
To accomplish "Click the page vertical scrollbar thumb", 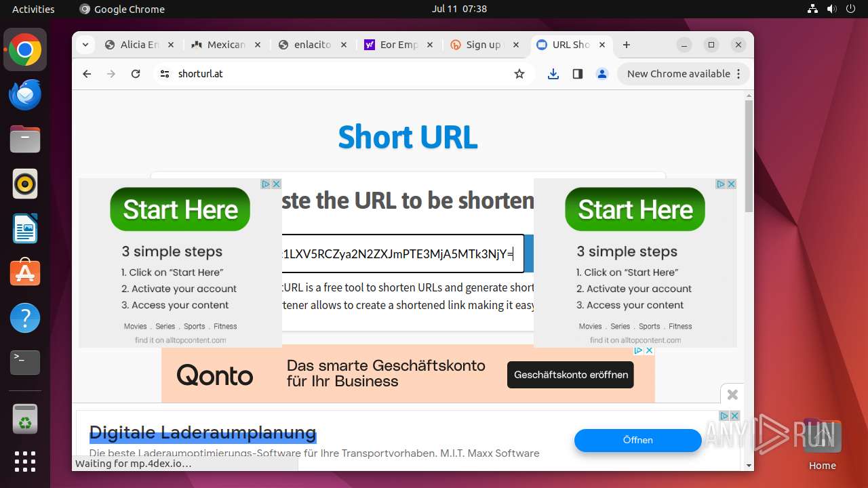I will tap(749, 156).
